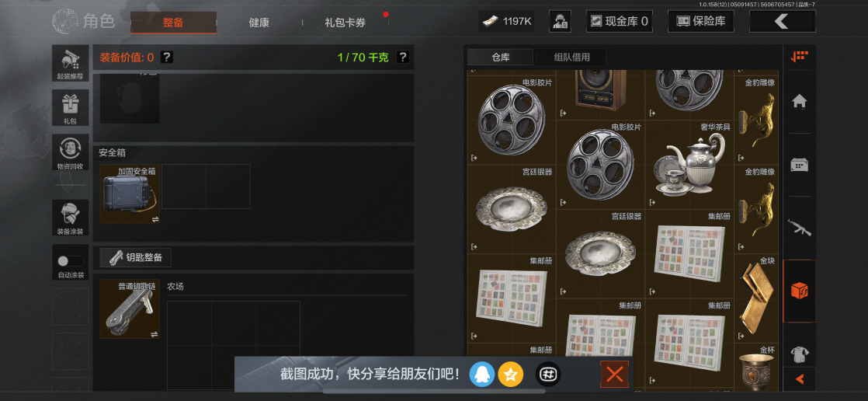Image resolution: width=868 pixels, height=401 pixels.
Task: Swap the 加固安全箱 using its exchange arrows
Action: point(155,219)
